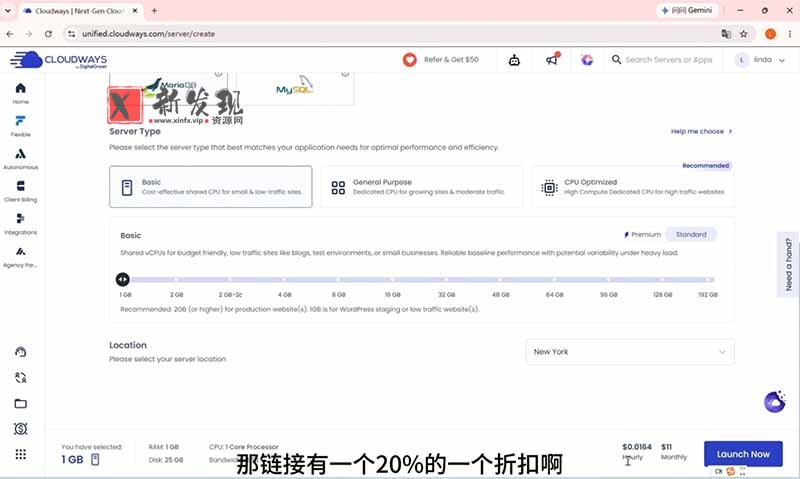The width and height of the screenshot is (800, 479).
Task: Click the Help me choose link
Action: click(702, 132)
